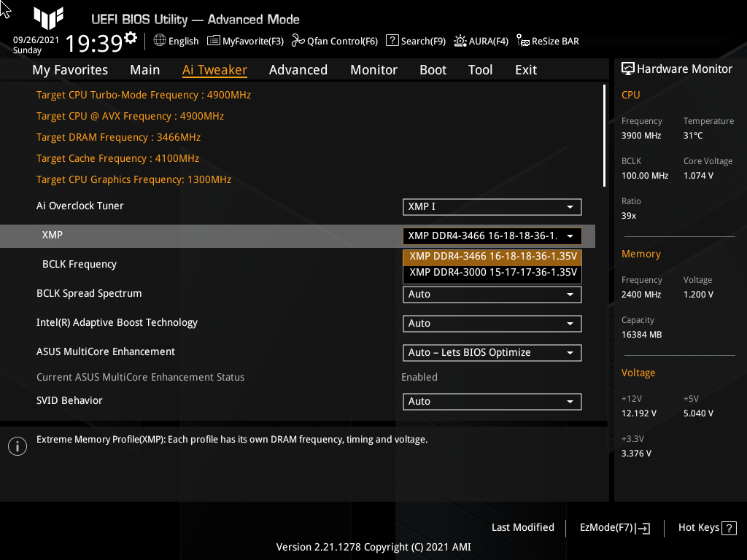Open the Monitor menu
The height and width of the screenshot is (560, 747).
click(373, 69)
